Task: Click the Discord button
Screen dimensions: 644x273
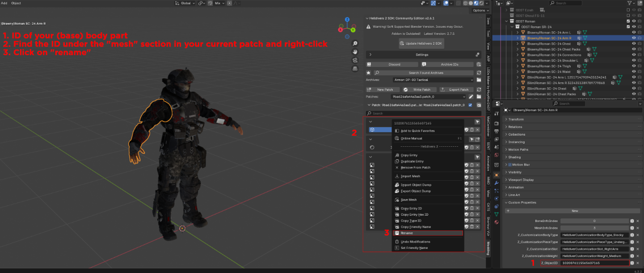Action: [391, 64]
